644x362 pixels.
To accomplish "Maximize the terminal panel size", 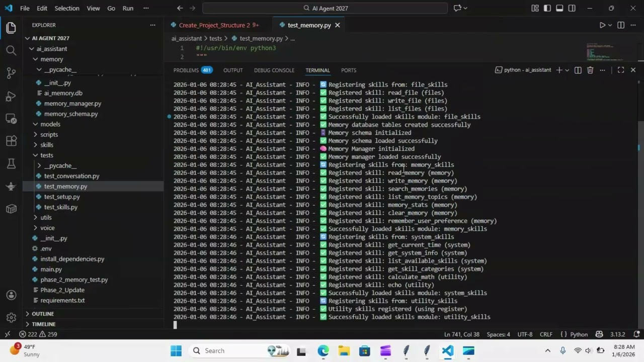I will pyautogui.click(x=621, y=70).
